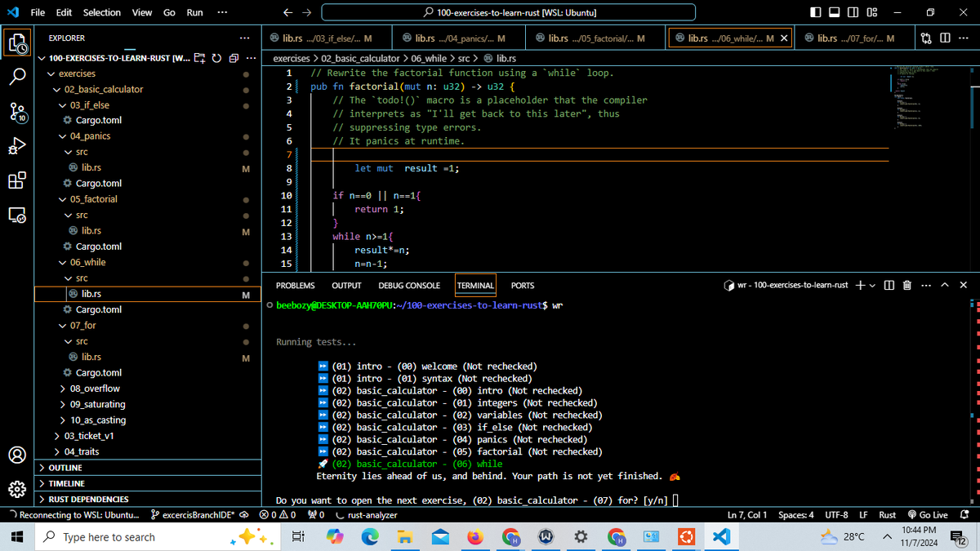The image size is (980, 551).
Task: Toggle the primary side bar layout button
Action: click(x=816, y=12)
